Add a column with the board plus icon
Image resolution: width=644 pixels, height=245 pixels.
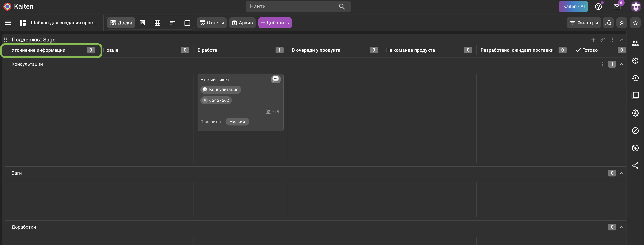pos(593,40)
